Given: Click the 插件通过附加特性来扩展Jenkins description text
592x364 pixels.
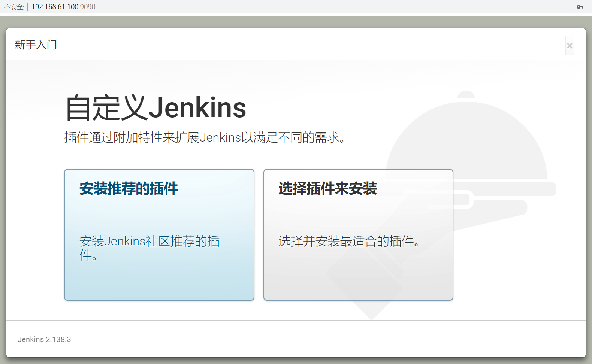Looking at the screenshot, I should (x=205, y=137).
